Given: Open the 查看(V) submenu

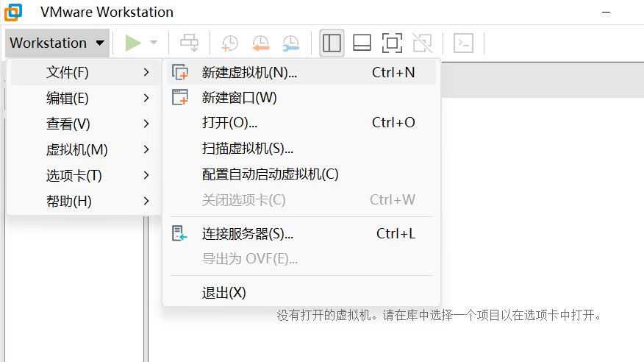Looking at the screenshot, I should coord(85,124).
